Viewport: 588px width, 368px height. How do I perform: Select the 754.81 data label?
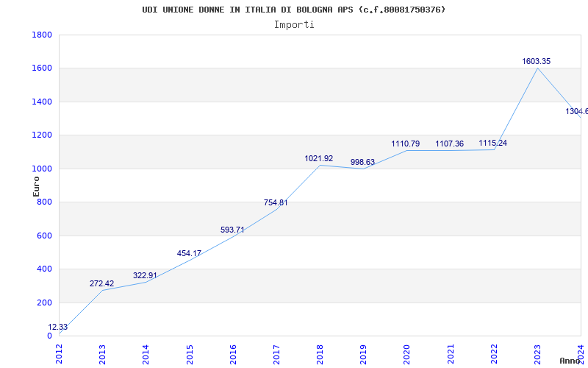276,203
